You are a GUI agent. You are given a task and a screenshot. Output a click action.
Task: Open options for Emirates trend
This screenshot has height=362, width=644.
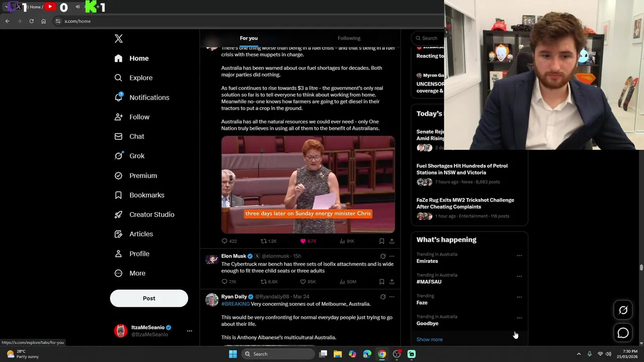tap(519, 255)
